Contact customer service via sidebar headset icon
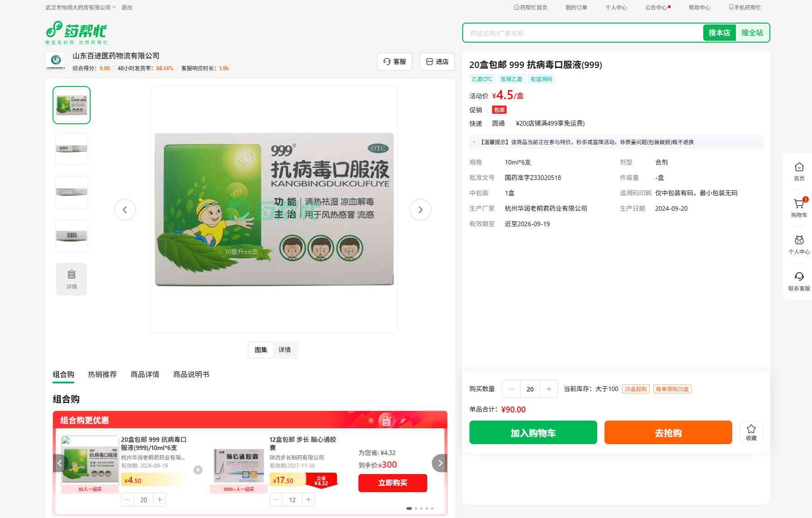This screenshot has width=812, height=518. (x=799, y=281)
